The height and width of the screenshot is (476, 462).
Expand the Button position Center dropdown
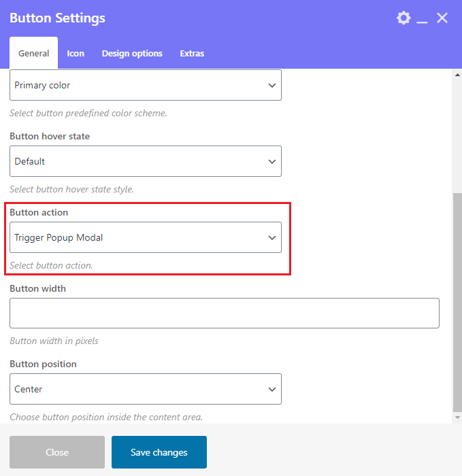145,389
